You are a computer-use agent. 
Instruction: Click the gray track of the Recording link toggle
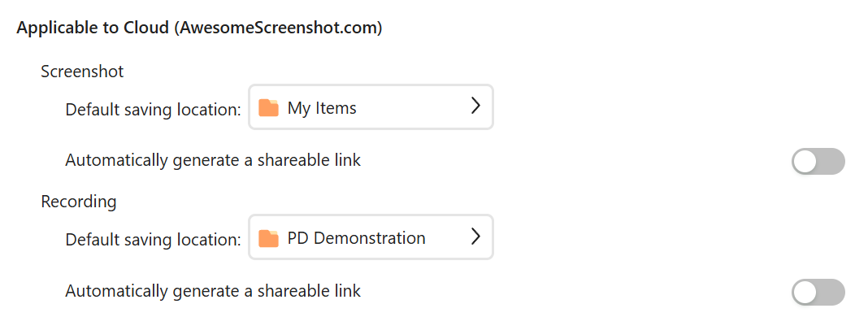pos(831,292)
